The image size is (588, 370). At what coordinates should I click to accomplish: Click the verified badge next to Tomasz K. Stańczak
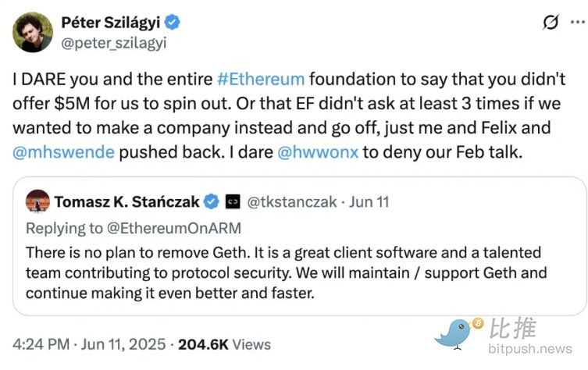coord(211,202)
